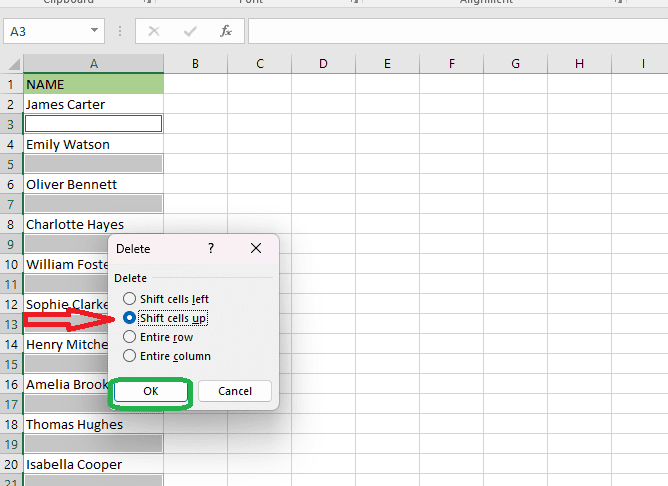Select column E header

[x=387, y=64]
